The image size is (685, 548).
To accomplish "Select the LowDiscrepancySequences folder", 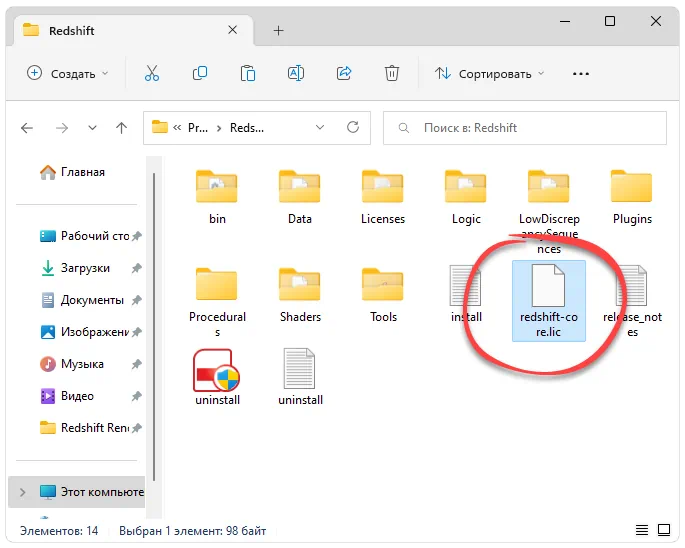I will click(x=549, y=212).
